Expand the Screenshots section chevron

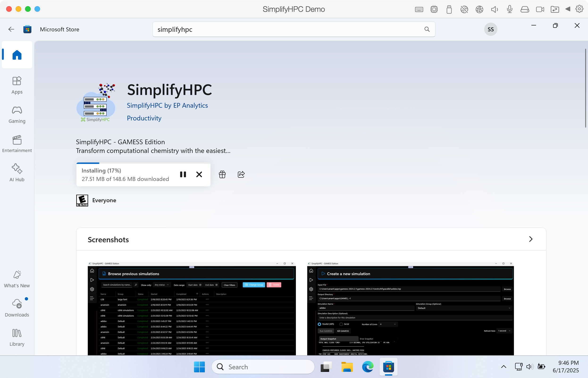tap(530, 239)
